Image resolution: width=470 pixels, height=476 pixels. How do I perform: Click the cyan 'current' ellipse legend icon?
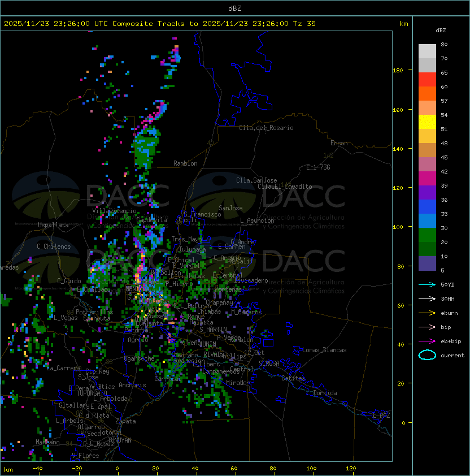click(427, 355)
